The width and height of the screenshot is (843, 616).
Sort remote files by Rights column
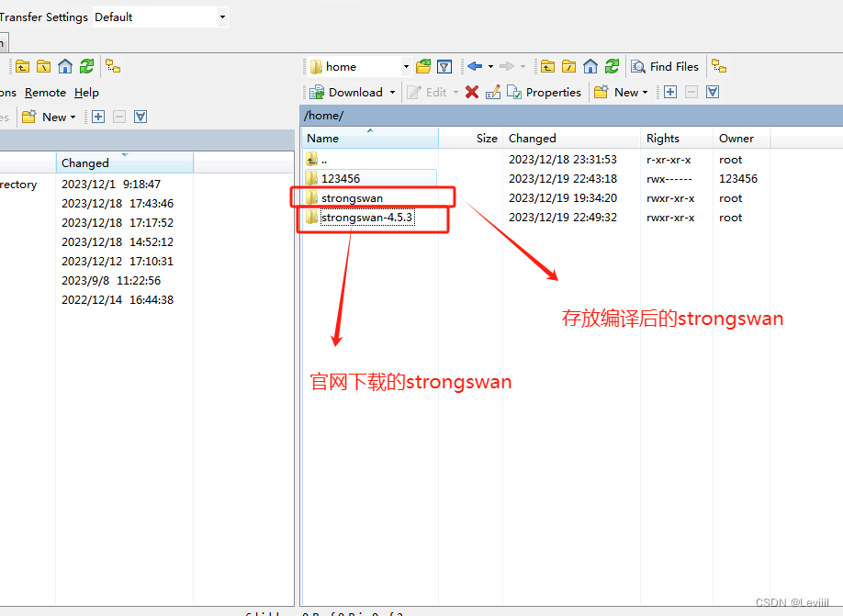(677, 138)
